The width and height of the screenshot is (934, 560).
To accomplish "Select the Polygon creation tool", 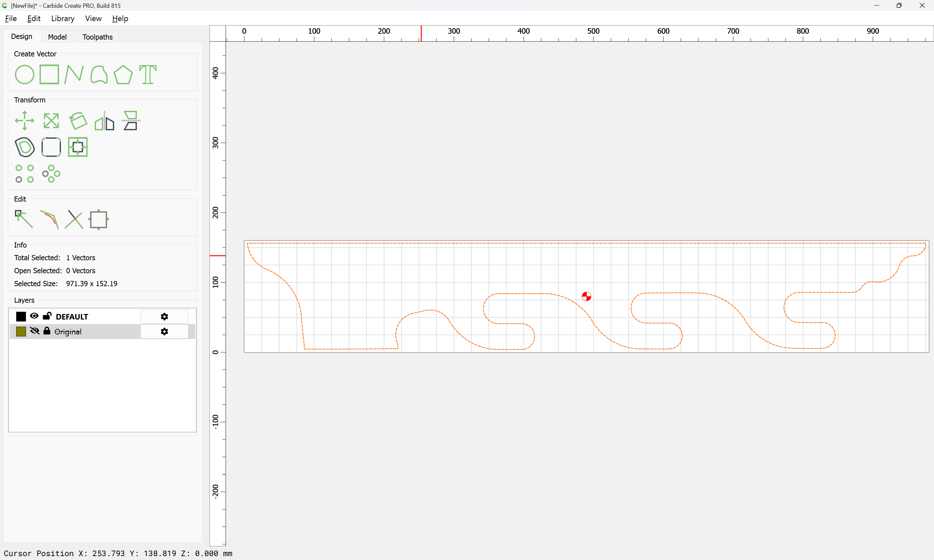I will click(123, 74).
